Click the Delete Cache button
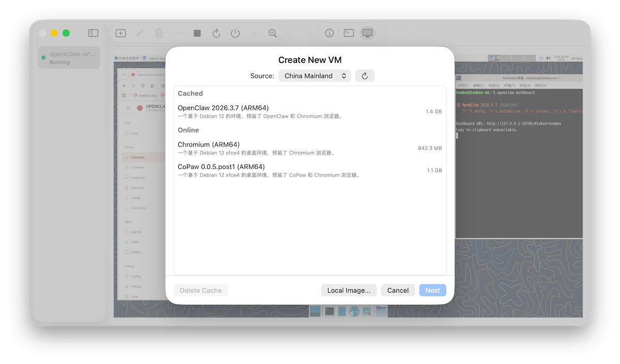Screen dimensions: 620x364 tap(200, 290)
